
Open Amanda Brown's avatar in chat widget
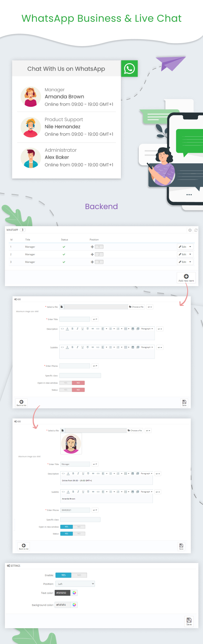31,97
